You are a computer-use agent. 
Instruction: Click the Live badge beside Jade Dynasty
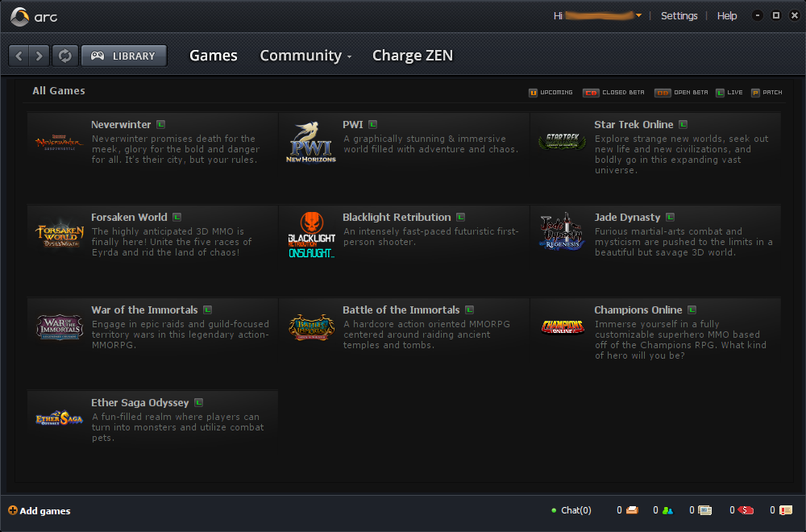click(671, 217)
